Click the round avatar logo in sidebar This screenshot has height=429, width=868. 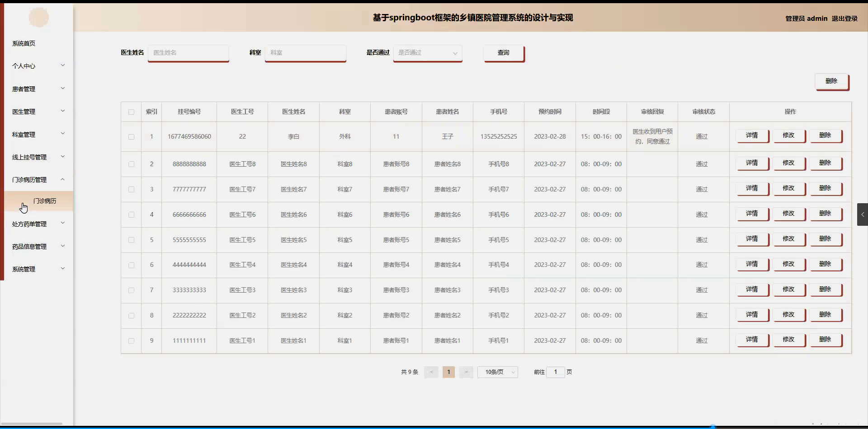click(x=39, y=18)
